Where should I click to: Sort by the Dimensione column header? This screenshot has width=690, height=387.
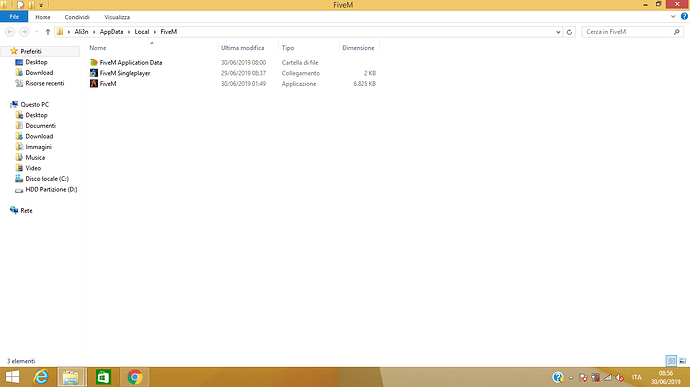coord(359,48)
